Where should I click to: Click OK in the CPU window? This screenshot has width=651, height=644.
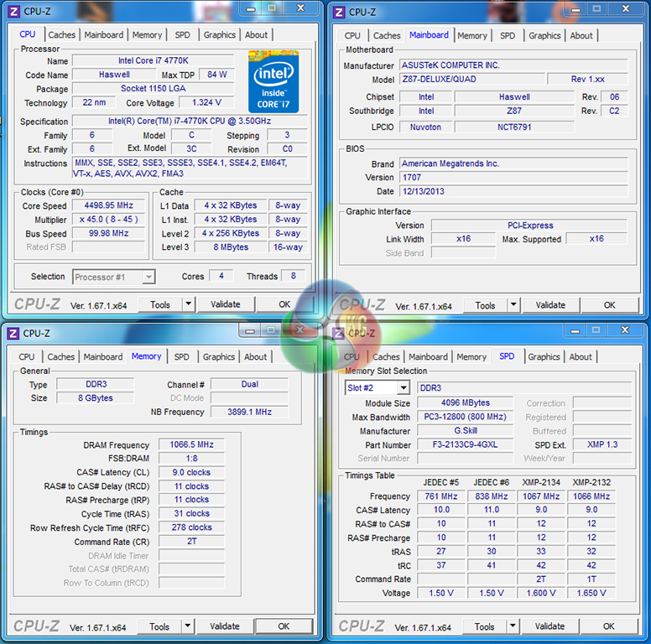(284, 304)
